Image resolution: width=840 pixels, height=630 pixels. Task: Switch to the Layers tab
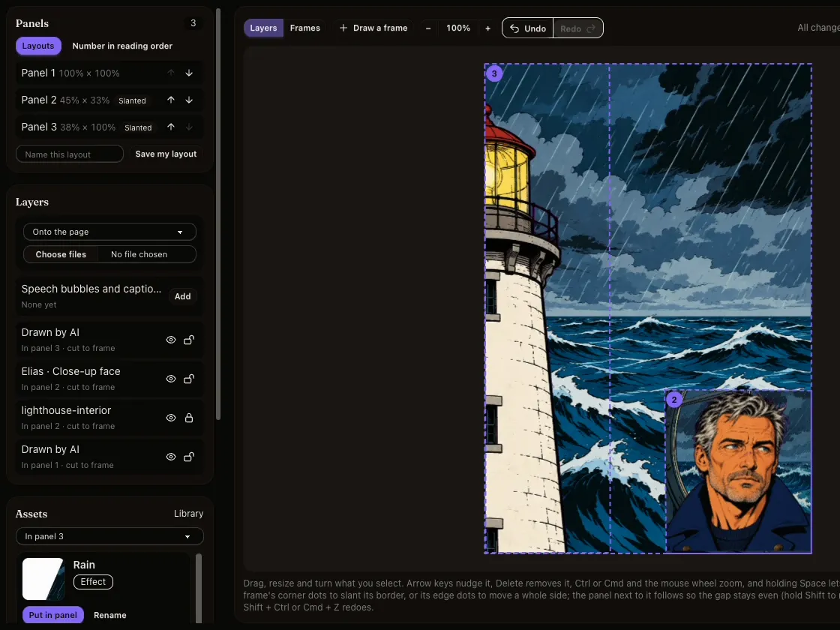[x=263, y=28]
